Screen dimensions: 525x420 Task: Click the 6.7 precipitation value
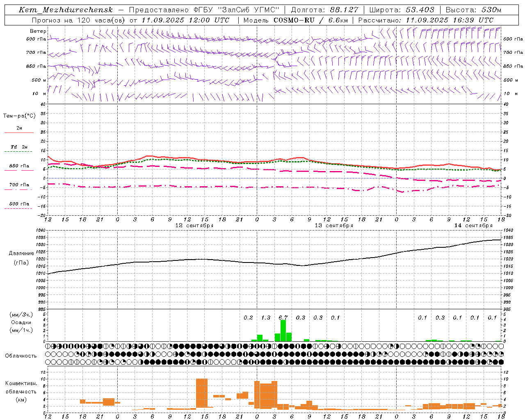[283, 317]
